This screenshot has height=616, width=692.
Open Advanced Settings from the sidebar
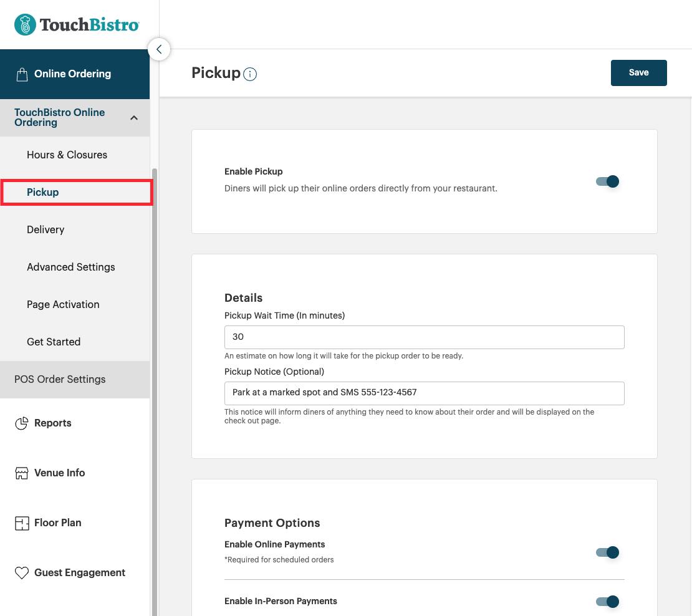[70, 267]
